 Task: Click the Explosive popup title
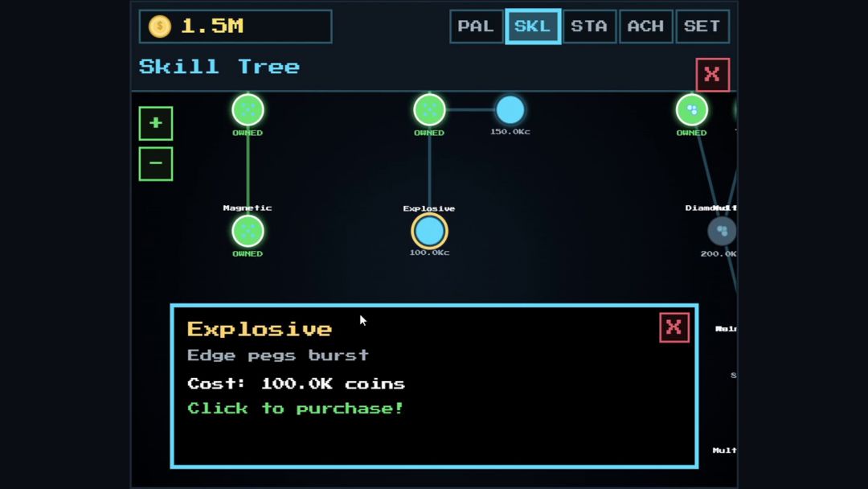pos(260,329)
